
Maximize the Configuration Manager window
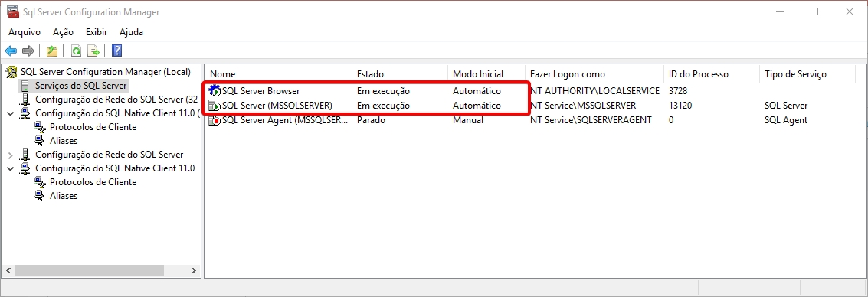[x=814, y=11]
